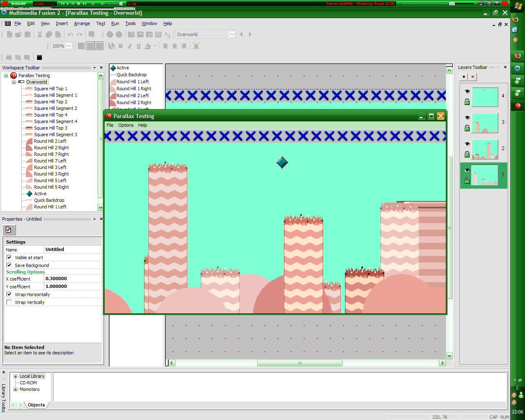Add a new layer with the plus button

pyautogui.click(x=464, y=77)
